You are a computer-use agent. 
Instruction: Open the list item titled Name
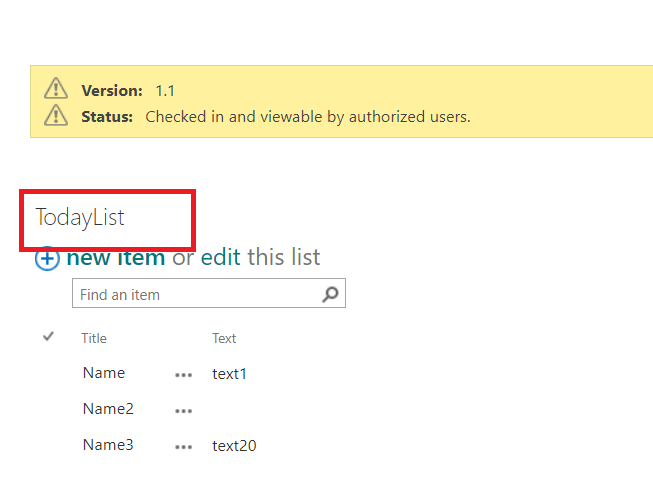[x=104, y=373]
